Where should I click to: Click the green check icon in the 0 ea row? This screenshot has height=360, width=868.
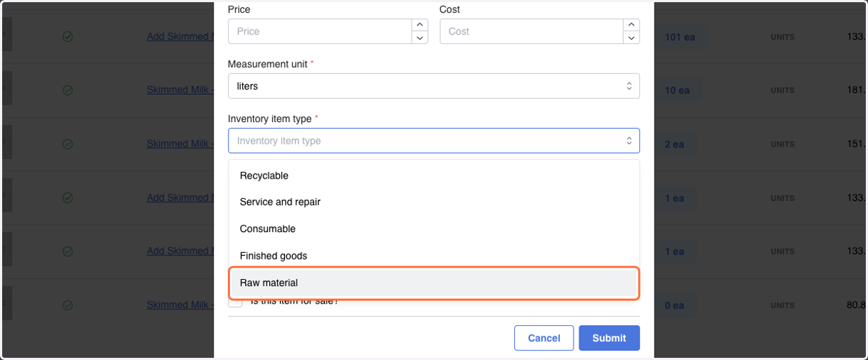coord(67,305)
